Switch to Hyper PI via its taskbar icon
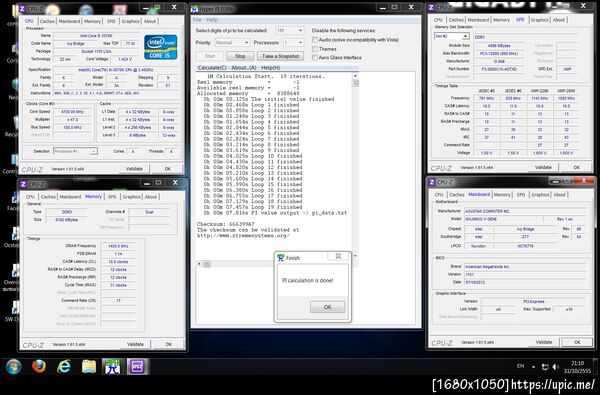Viewport: 600px width, 395px height. [x=113, y=367]
